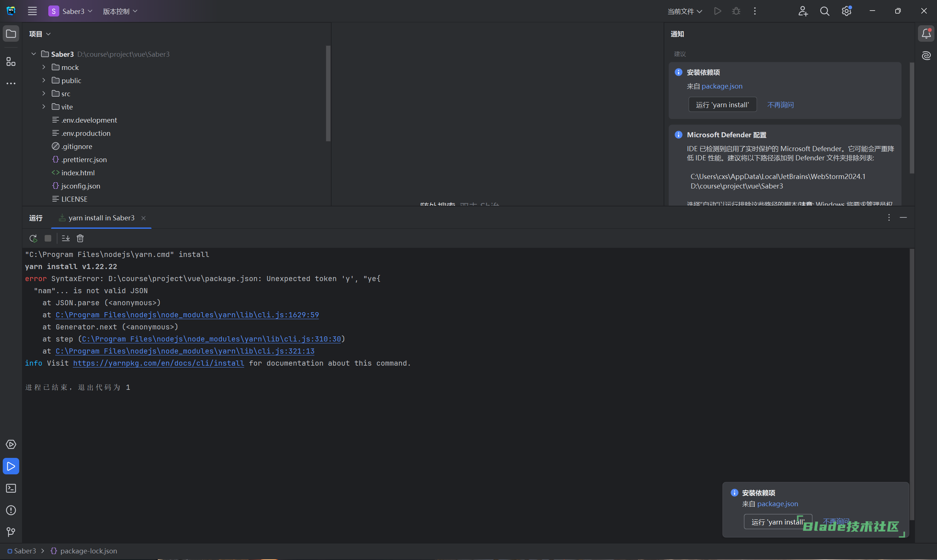Expand the vite folder
Image resolution: width=937 pixels, height=560 pixels.
click(44, 107)
